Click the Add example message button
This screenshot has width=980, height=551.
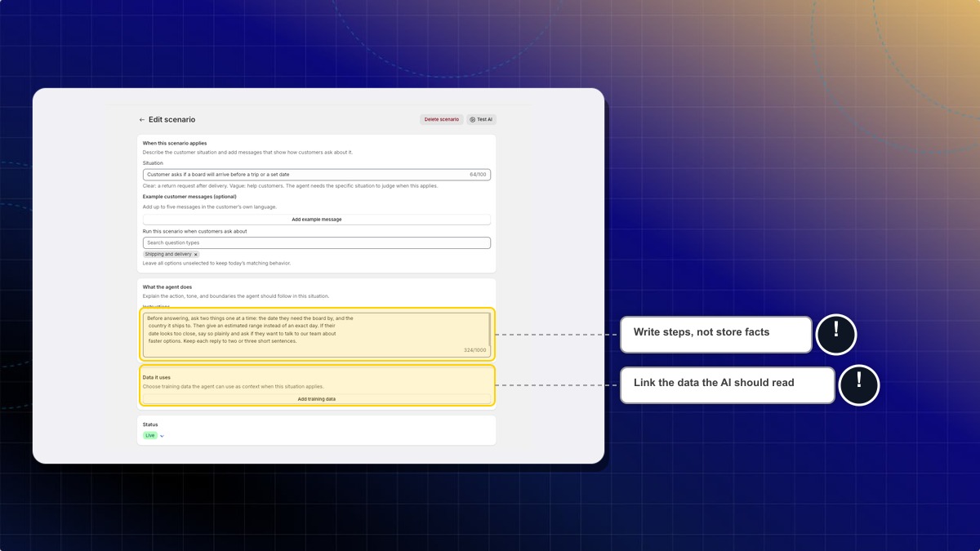(x=317, y=220)
